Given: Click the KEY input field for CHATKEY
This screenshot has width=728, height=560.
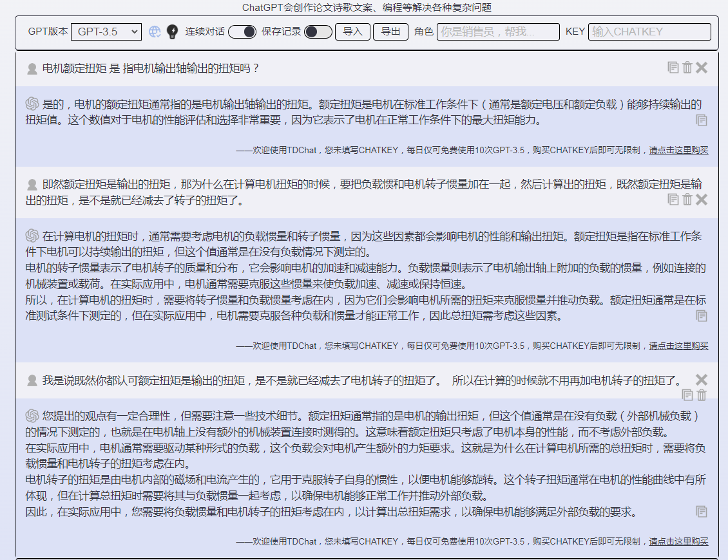Looking at the screenshot, I should [649, 32].
